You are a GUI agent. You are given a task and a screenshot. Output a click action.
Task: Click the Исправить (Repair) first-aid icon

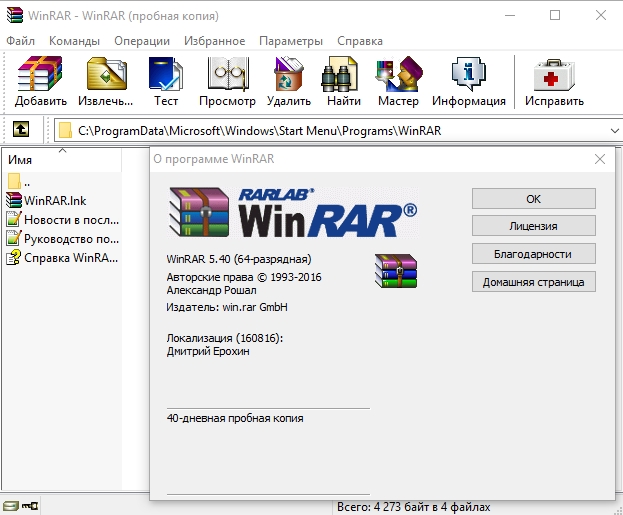click(x=554, y=75)
